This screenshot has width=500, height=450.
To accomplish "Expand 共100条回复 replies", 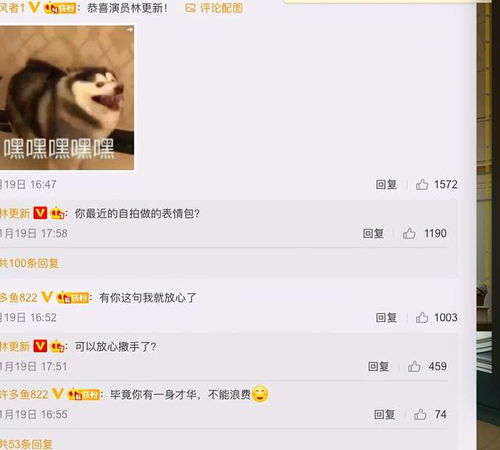I will pyautogui.click(x=29, y=263).
